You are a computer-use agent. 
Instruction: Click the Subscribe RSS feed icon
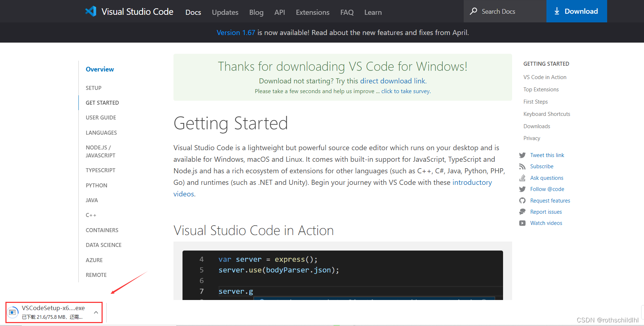[x=522, y=166]
